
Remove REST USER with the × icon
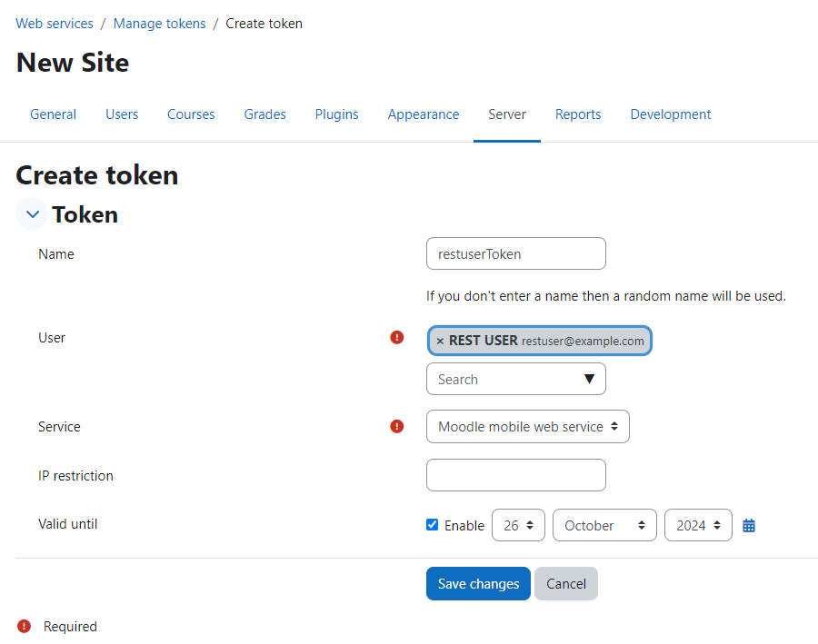[x=440, y=341]
